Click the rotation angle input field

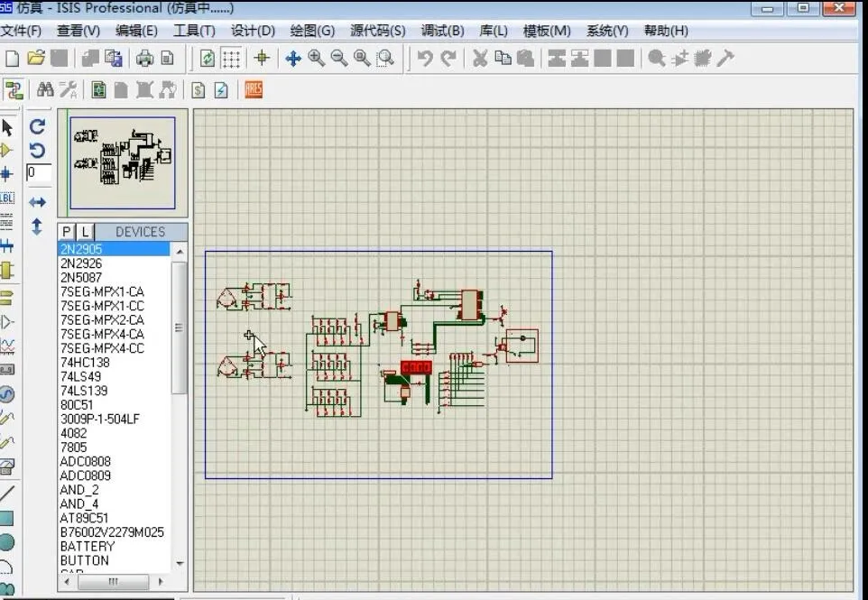(39, 172)
